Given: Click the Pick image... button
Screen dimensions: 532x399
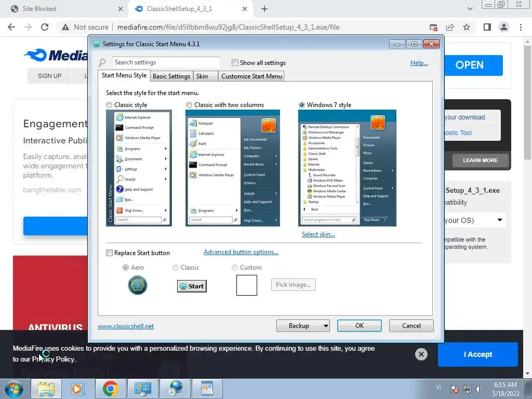Looking at the screenshot, I should pyautogui.click(x=293, y=285).
